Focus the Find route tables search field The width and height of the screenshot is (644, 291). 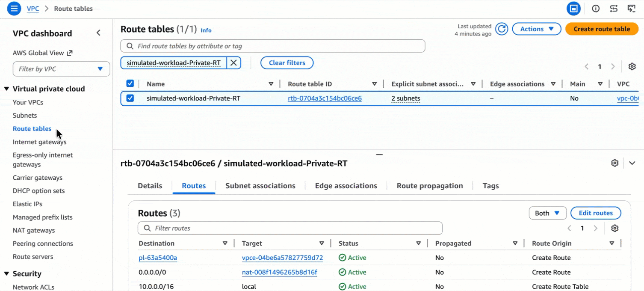pyautogui.click(x=273, y=46)
